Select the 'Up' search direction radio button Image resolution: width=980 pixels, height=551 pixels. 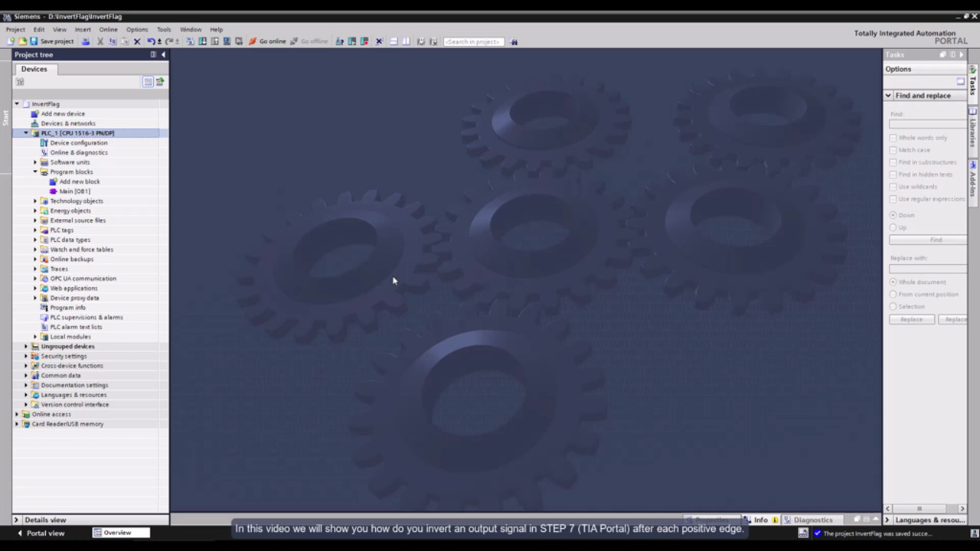pos(893,227)
